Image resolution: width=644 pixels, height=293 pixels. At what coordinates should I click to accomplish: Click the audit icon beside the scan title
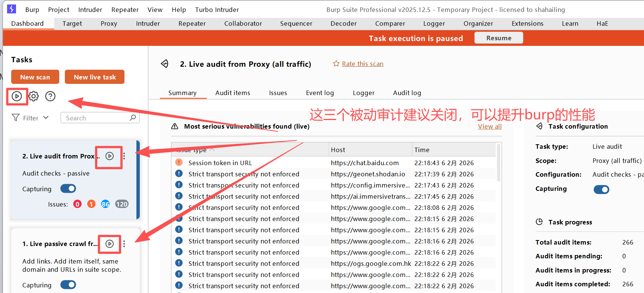click(x=165, y=64)
